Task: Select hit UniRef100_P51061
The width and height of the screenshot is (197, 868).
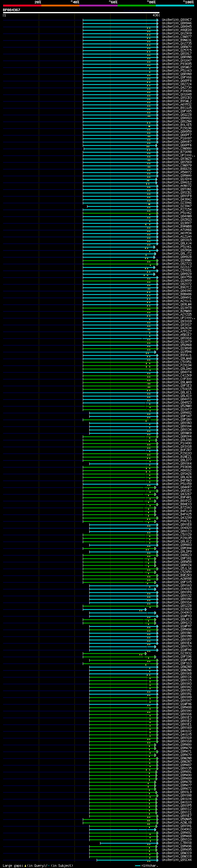Action: click(x=177, y=247)
